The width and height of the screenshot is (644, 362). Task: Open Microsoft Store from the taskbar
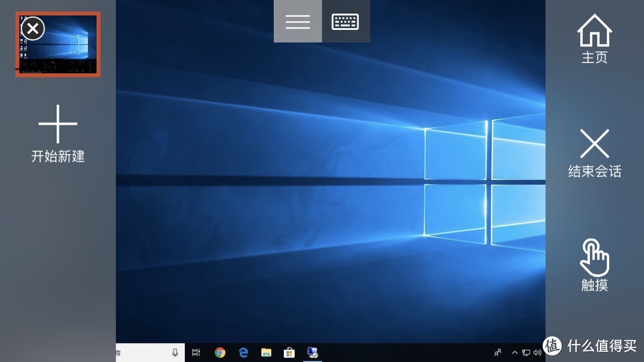point(289,352)
